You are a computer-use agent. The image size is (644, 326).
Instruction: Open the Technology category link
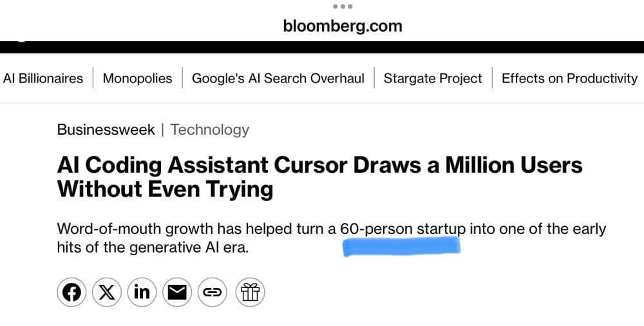pos(210,129)
